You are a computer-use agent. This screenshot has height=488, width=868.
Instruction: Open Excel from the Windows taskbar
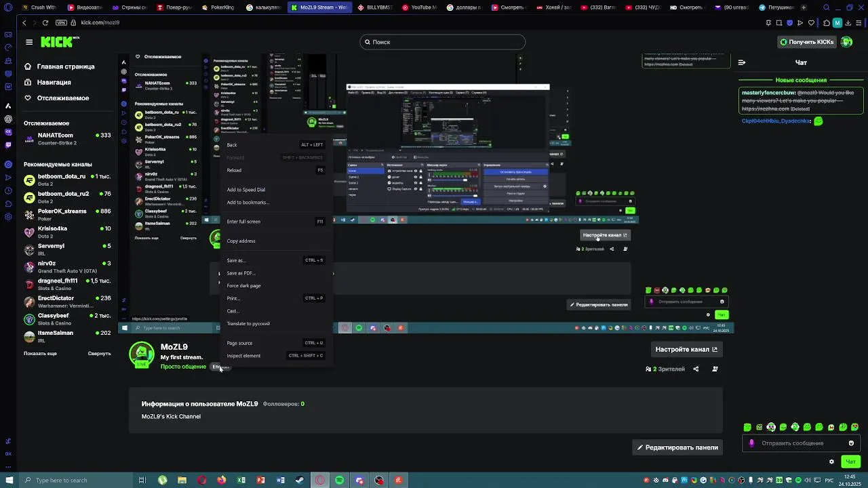coord(241,480)
